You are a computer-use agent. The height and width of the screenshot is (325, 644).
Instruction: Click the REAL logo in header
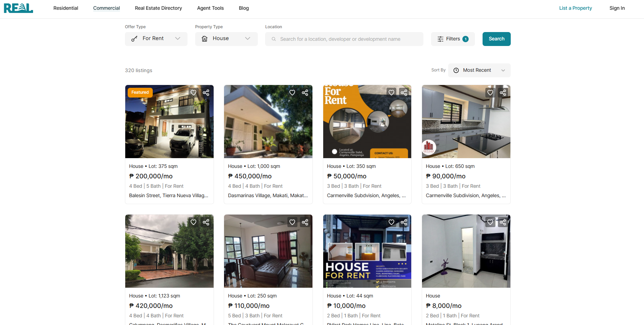(18, 8)
